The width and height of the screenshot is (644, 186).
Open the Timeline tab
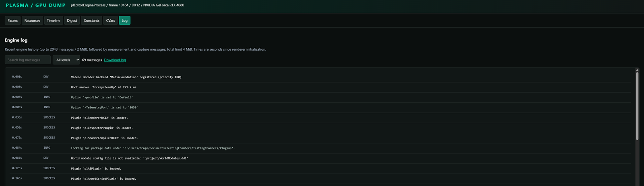(54, 20)
